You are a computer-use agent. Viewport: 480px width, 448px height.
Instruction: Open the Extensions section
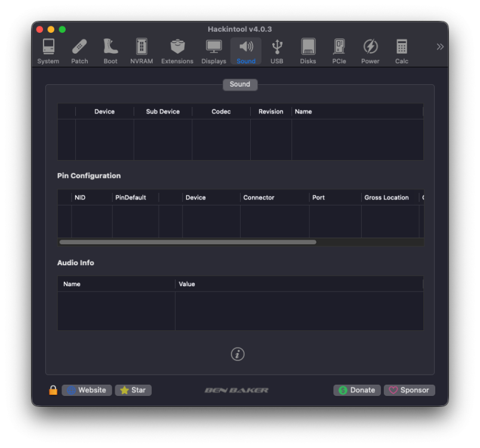pos(177,51)
